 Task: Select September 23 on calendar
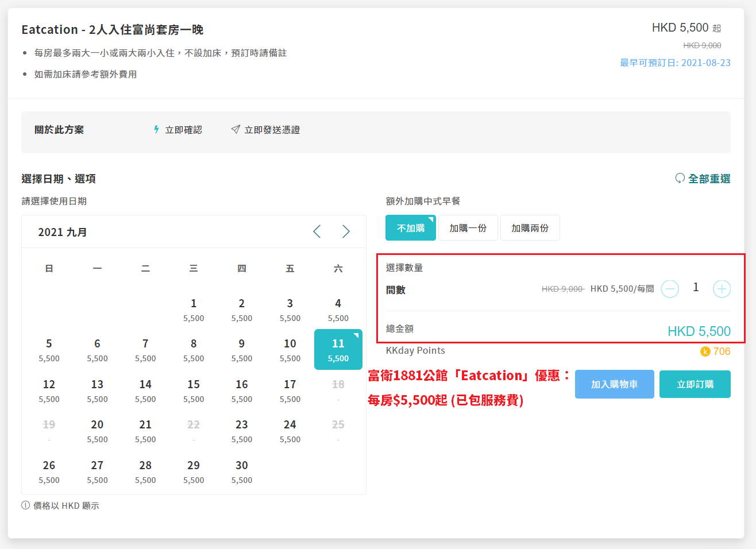tap(242, 431)
